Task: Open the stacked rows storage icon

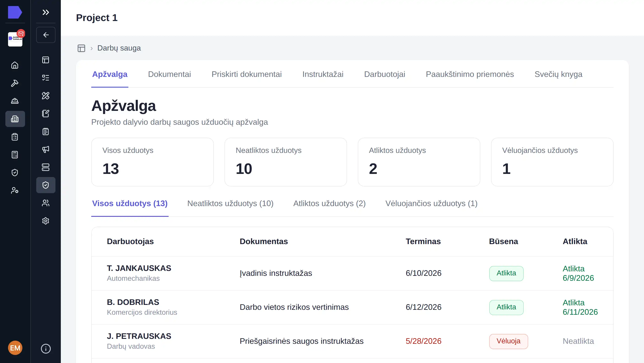Action: (46, 167)
